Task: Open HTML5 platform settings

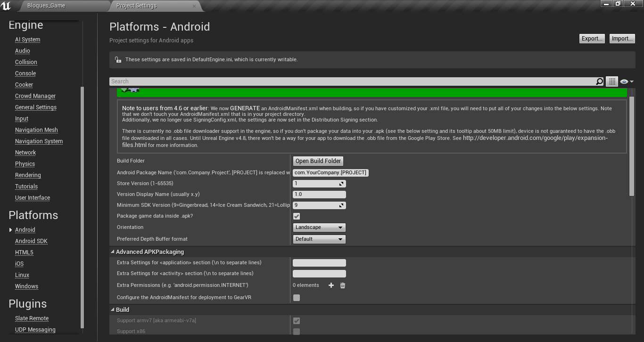Action: click(24, 252)
